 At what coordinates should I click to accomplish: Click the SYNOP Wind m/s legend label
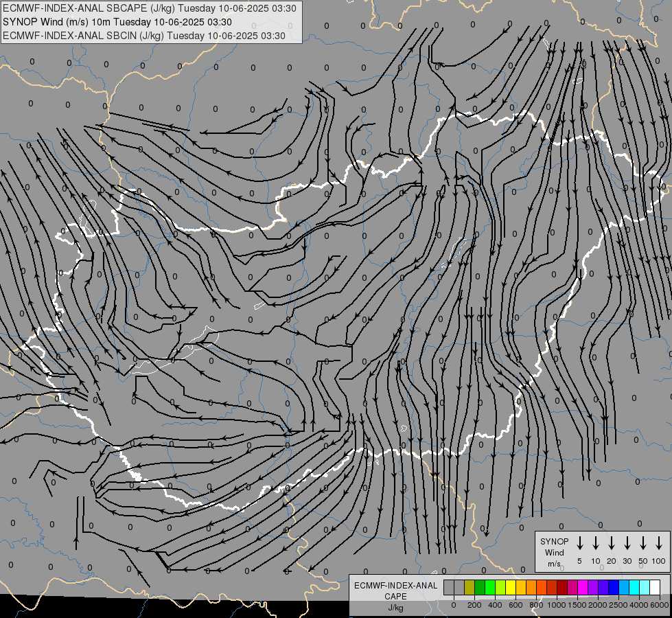(554, 553)
